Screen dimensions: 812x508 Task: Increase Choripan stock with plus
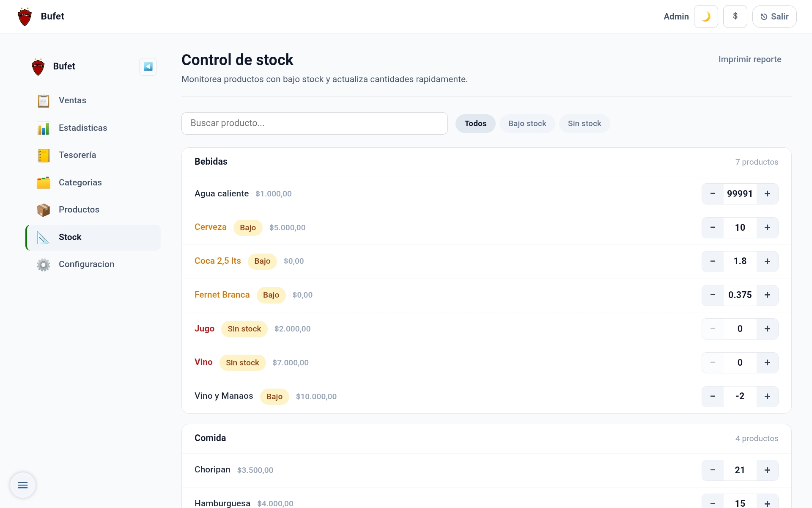(x=767, y=470)
